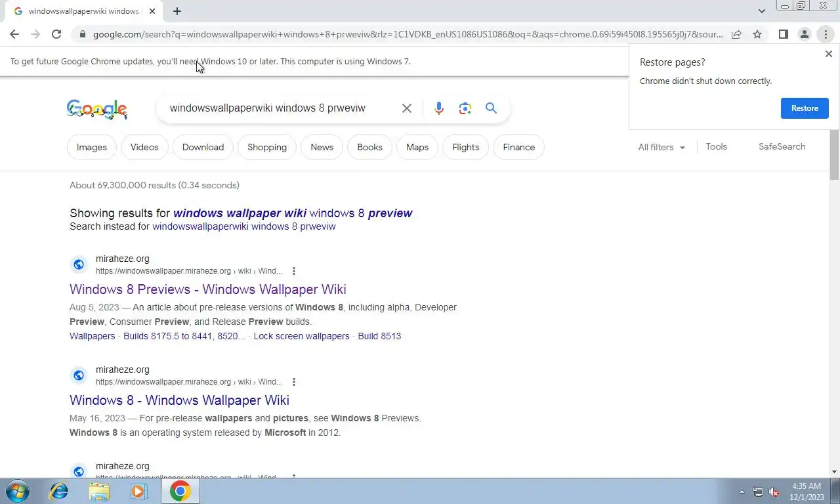Open Builds 8175.5 to 8441 sitelink

pos(184,336)
